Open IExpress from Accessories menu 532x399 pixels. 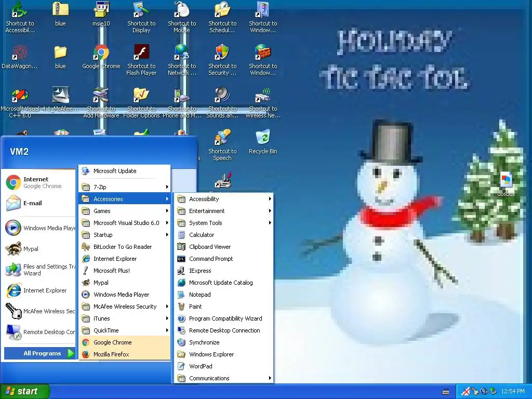(223, 270)
